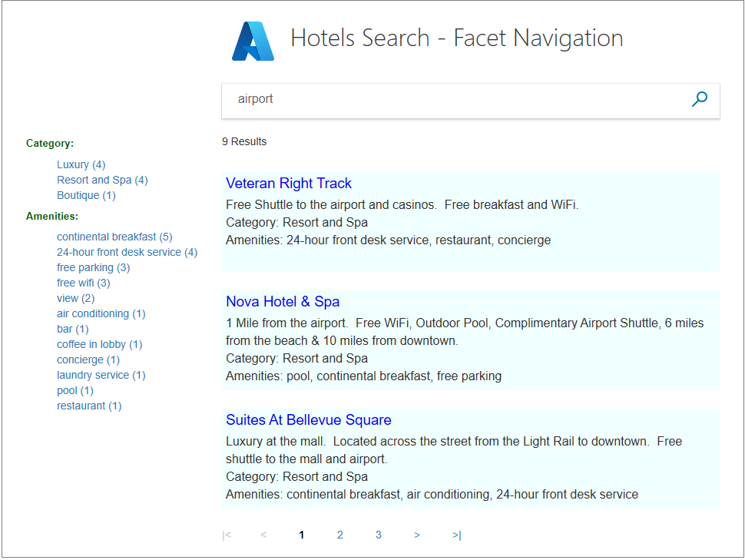Viewport: 745px width, 560px height.
Task: Go to results page 2
Action: point(340,535)
